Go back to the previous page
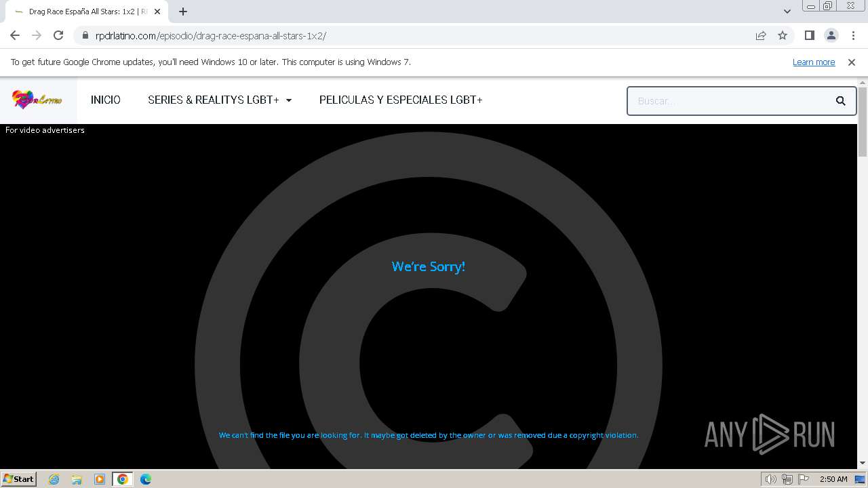This screenshot has height=488, width=868. pyautogui.click(x=15, y=35)
